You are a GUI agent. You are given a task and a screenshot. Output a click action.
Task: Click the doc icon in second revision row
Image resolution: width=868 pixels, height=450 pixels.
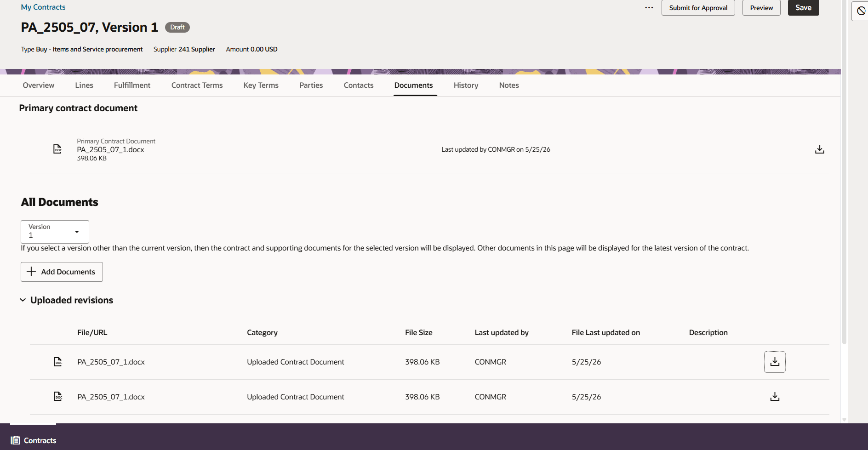(58, 396)
